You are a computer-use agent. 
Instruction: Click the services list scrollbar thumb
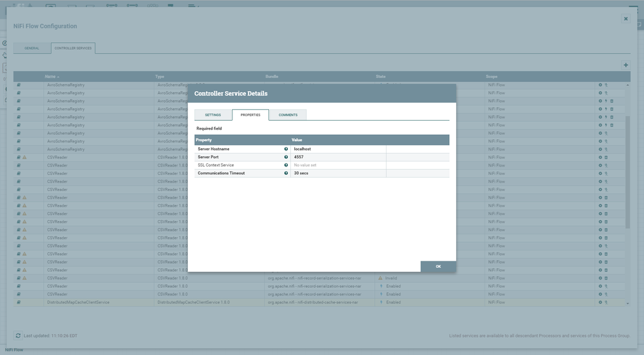click(x=628, y=172)
